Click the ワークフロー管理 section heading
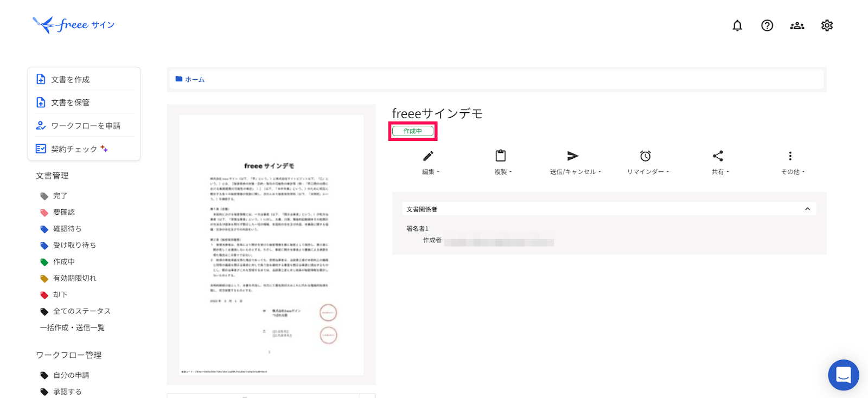The height and width of the screenshot is (398, 868). tap(69, 355)
